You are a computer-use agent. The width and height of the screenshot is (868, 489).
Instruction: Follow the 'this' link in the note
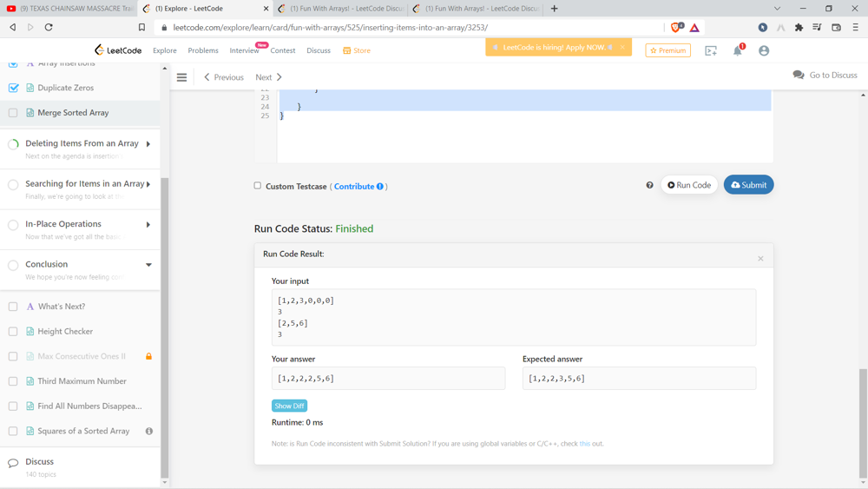point(584,444)
